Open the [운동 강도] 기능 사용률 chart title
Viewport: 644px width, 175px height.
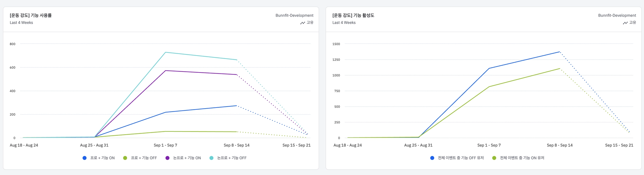click(x=31, y=15)
